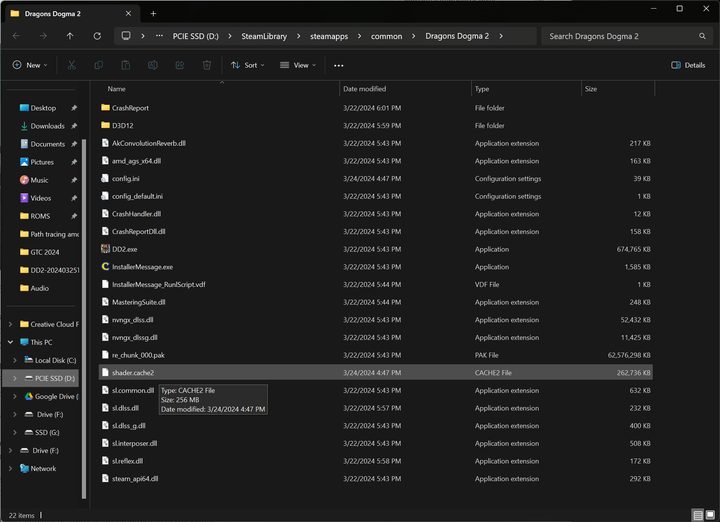Select nvngx_dlssg.dll file
The height and width of the screenshot is (522, 720).
pyautogui.click(x=376, y=337)
